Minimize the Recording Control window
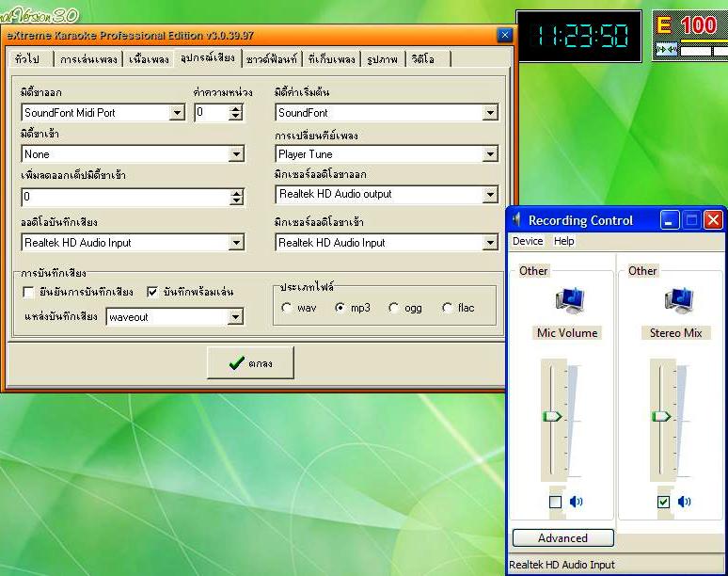This screenshot has height=576, width=728. [669, 220]
